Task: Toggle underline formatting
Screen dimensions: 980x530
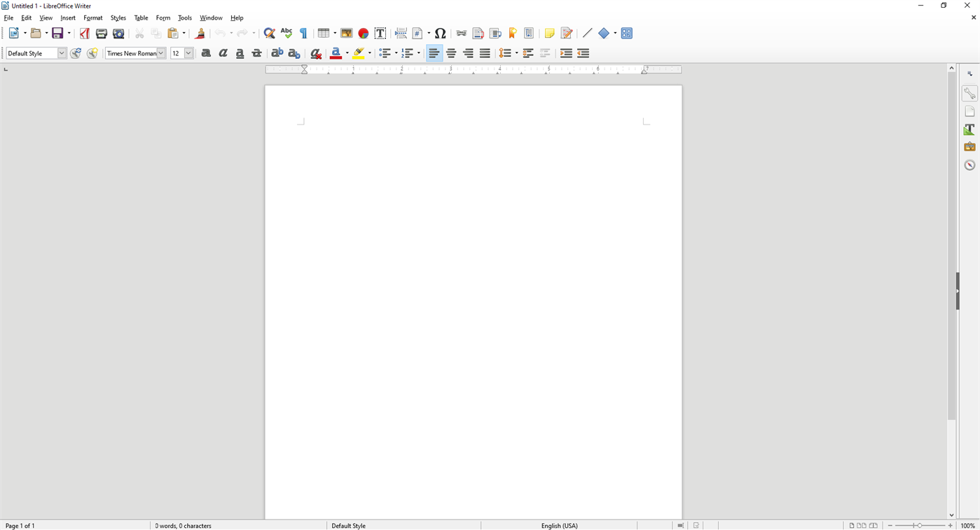Action: coord(240,53)
